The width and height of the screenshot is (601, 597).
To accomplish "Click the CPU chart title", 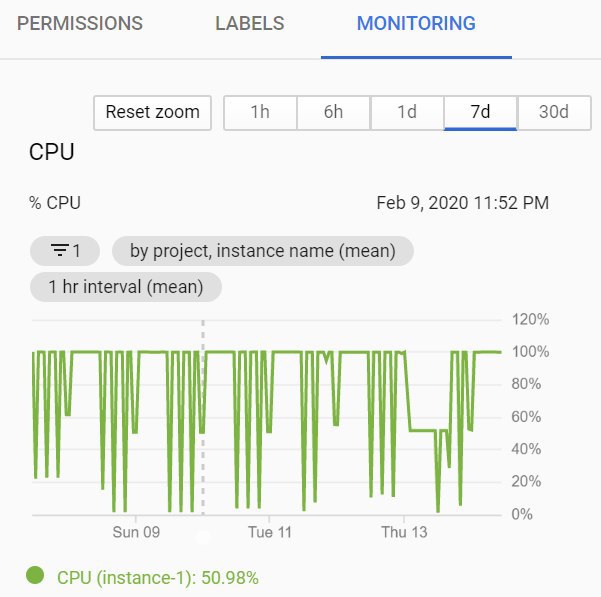I will click(52, 154).
